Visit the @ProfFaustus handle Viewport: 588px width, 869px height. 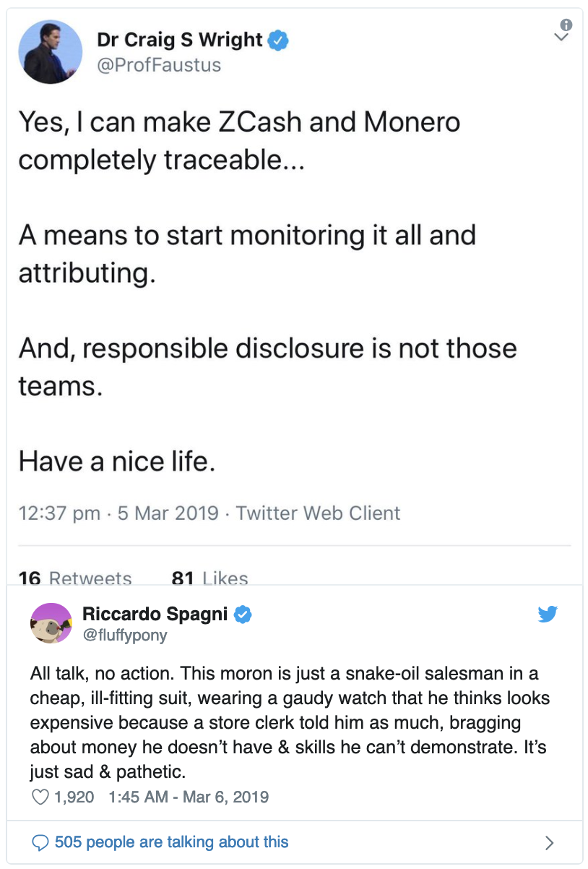coord(158,65)
